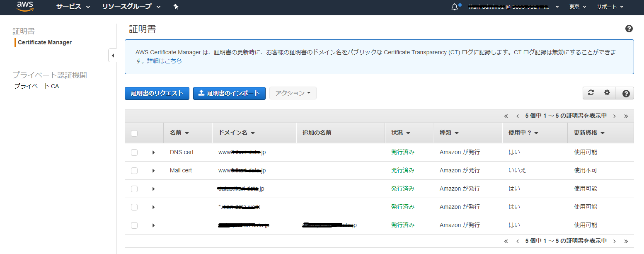Check the DNS cert row checkbox
The image size is (644, 254).
click(x=134, y=152)
